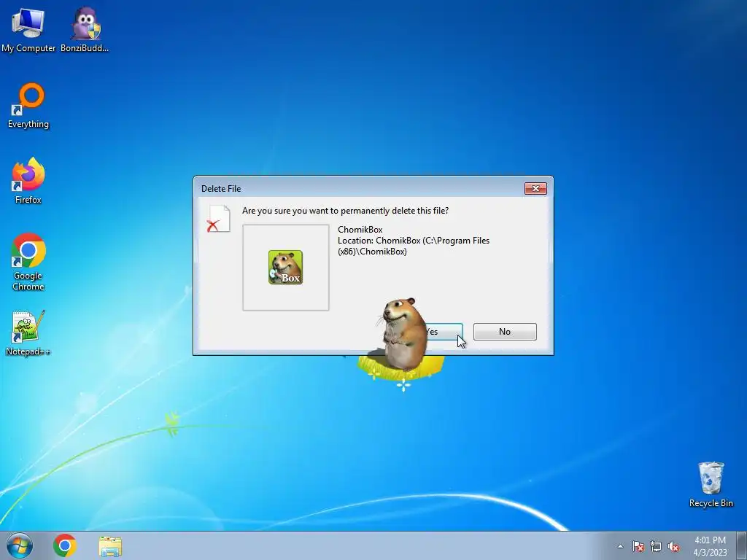Click the muted volume tray icon
Viewport: 747px width, 560px height.
[x=673, y=546]
